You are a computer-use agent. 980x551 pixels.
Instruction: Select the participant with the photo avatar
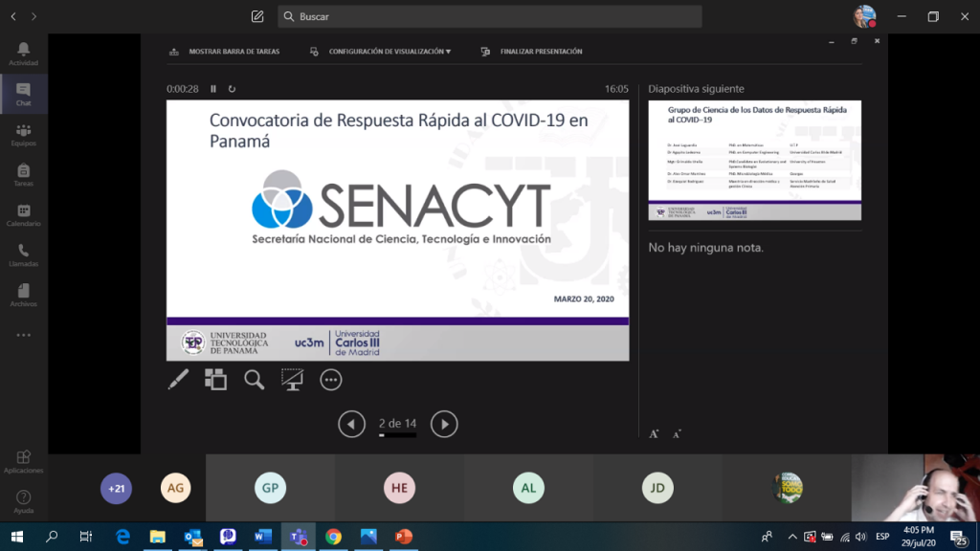(x=787, y=488)
